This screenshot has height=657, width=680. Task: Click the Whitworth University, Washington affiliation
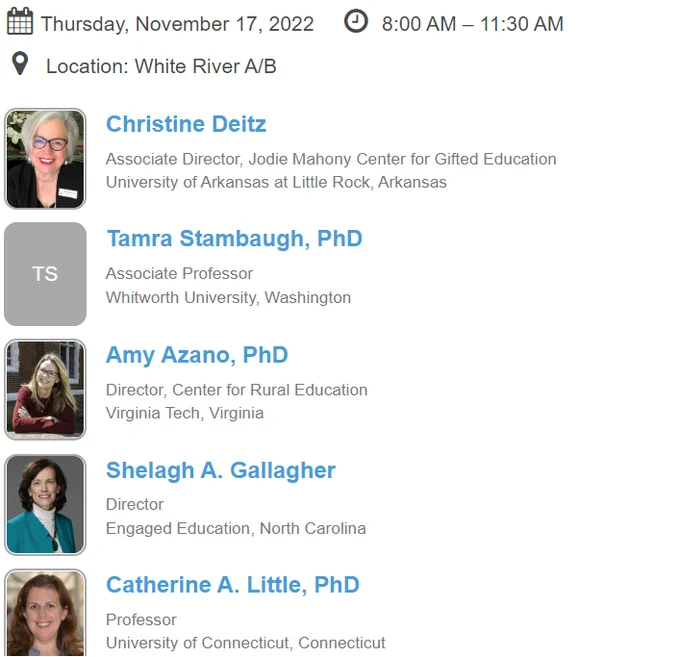229,297
